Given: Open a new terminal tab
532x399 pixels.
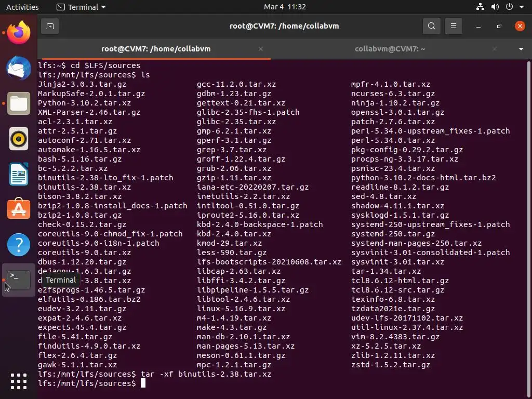Looking at the screenshot, I should pos(50,26).
